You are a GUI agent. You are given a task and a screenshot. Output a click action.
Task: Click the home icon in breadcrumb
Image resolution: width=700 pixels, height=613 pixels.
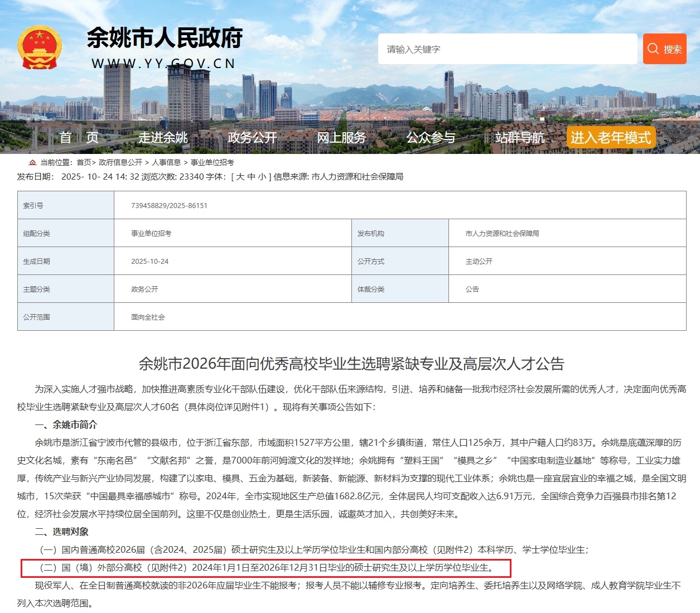tap(32, 162)
